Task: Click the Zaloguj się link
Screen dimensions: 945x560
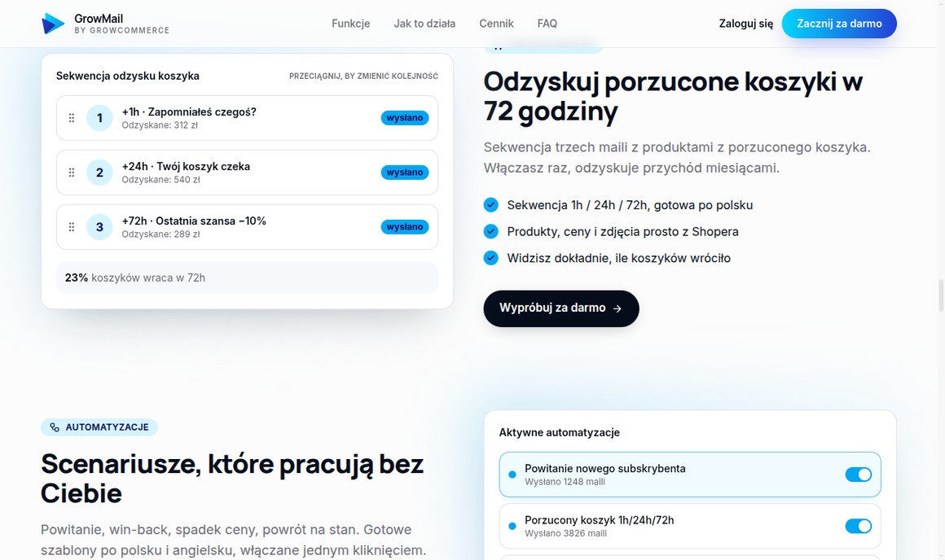Action: (745, 24)
